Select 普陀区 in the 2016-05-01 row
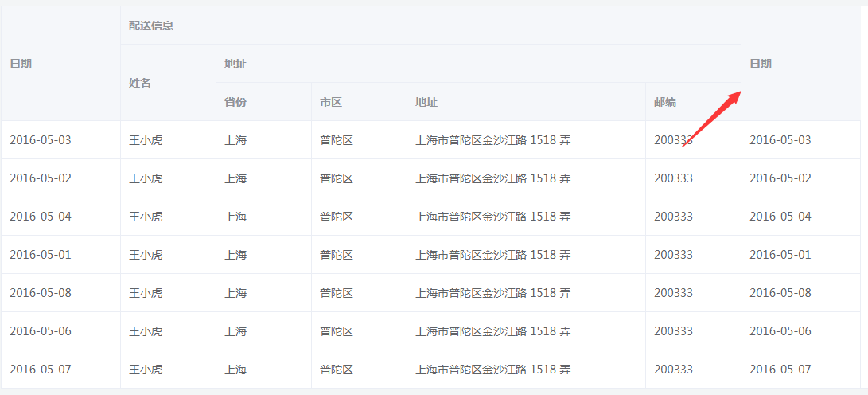868x395 pixels. (336, 255)
